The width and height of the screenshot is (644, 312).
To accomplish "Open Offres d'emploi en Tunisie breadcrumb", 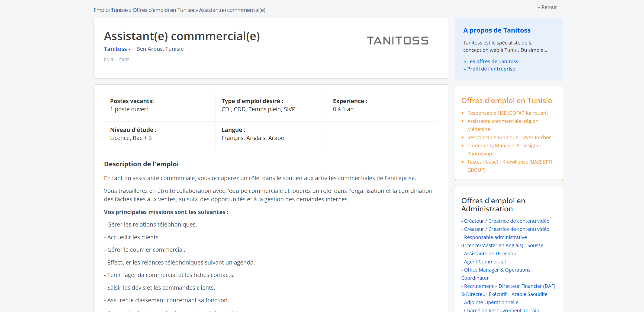I will [163, 10].
